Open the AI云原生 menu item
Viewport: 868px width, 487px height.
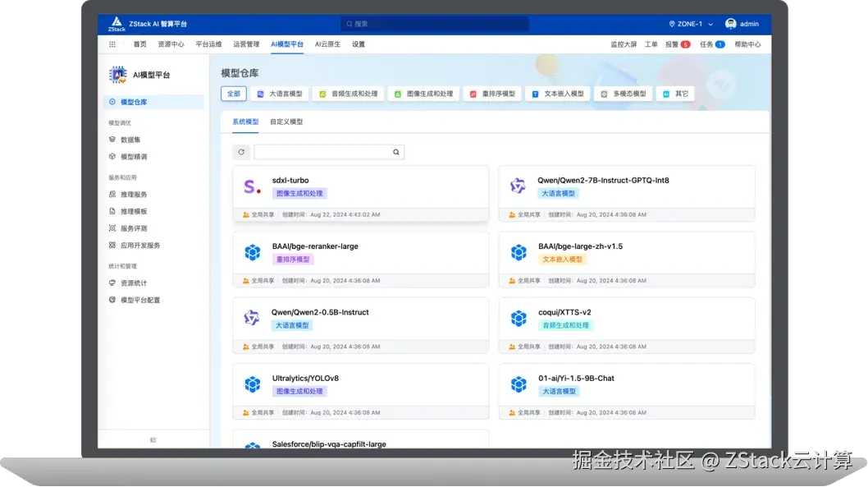pos(327,44)
